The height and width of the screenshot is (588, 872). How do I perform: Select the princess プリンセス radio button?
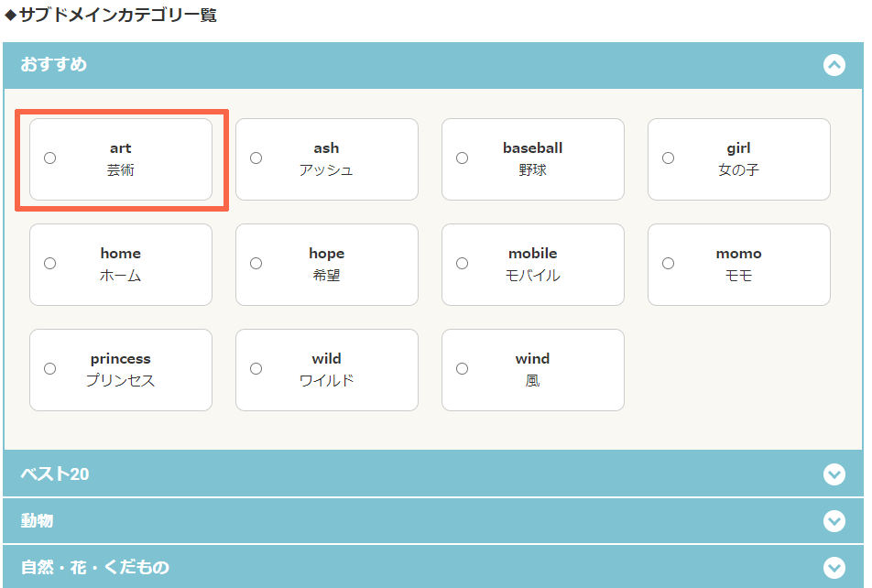[50, 369]
